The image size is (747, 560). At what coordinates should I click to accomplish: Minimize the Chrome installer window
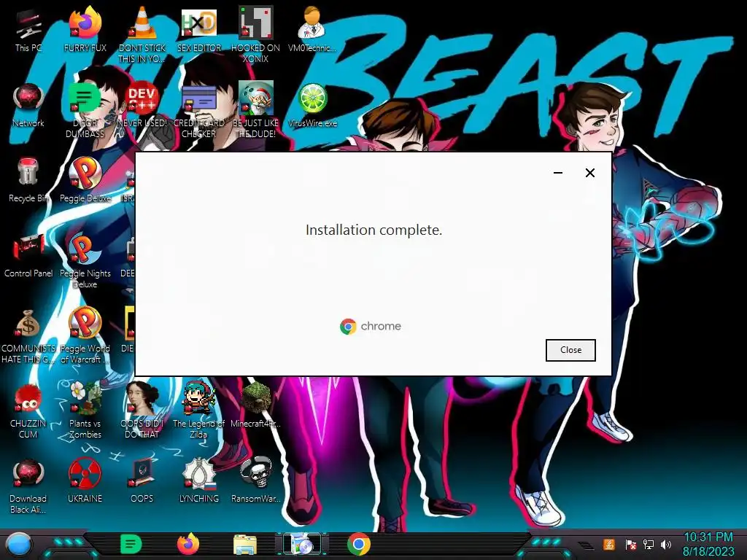point(558,173)
